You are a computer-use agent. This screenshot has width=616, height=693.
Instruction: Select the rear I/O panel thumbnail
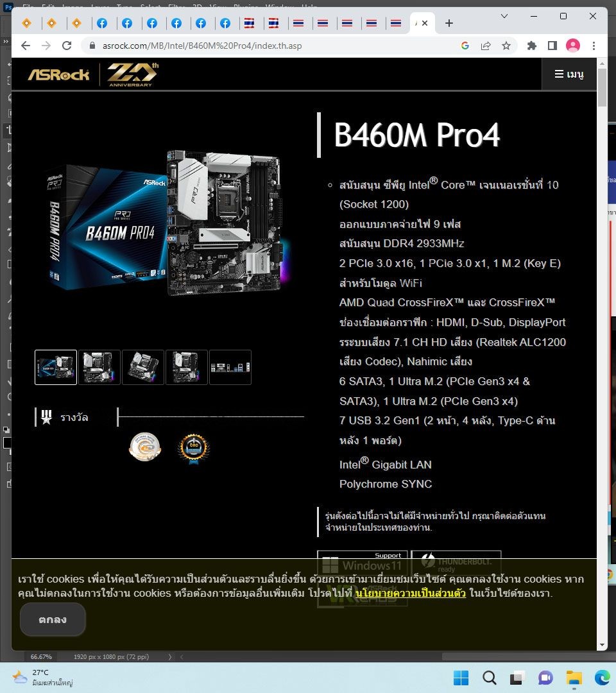pos(230,367)
